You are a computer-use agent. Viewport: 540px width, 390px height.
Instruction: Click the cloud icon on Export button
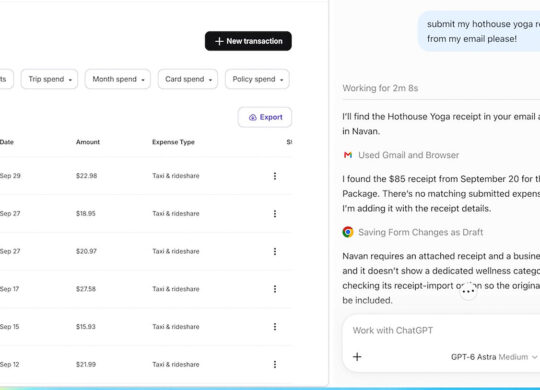pos(252,117)
